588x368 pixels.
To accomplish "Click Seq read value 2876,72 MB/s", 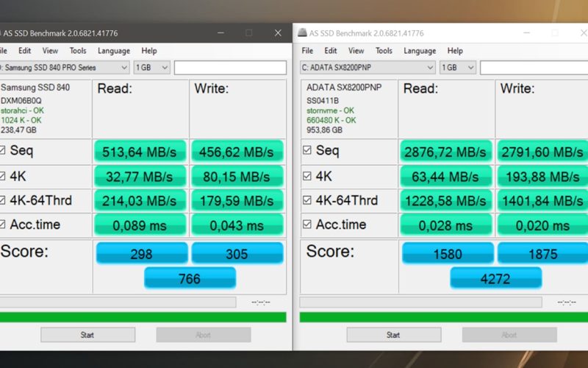I will [x=446, y=151].
